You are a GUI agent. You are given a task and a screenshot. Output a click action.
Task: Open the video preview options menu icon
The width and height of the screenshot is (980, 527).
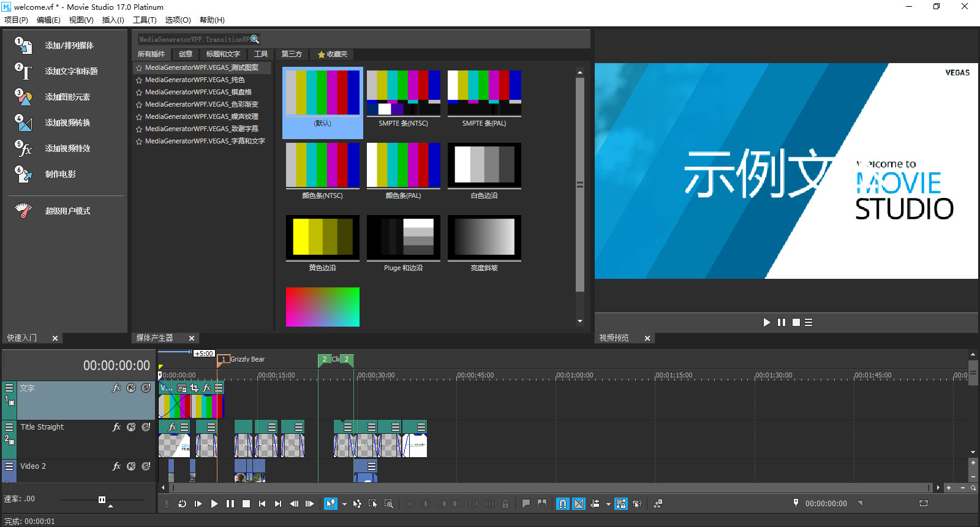(809, 322)
